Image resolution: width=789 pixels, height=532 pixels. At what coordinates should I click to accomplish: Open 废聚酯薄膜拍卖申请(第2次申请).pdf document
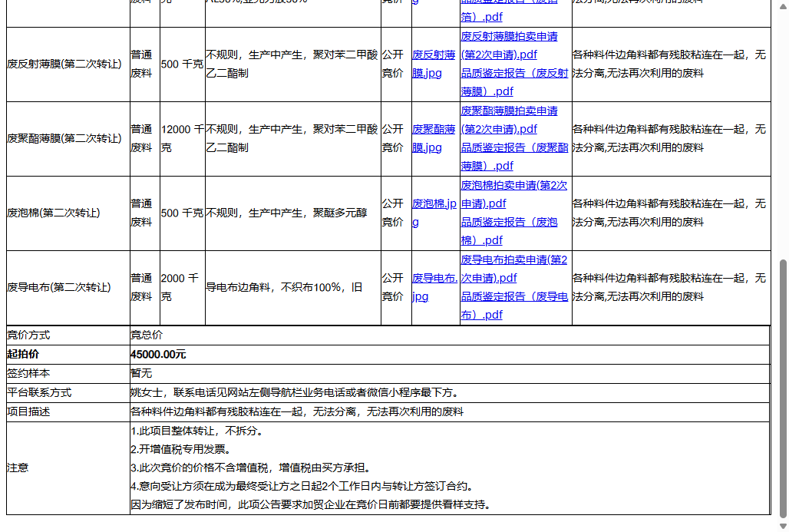point(513,120)
